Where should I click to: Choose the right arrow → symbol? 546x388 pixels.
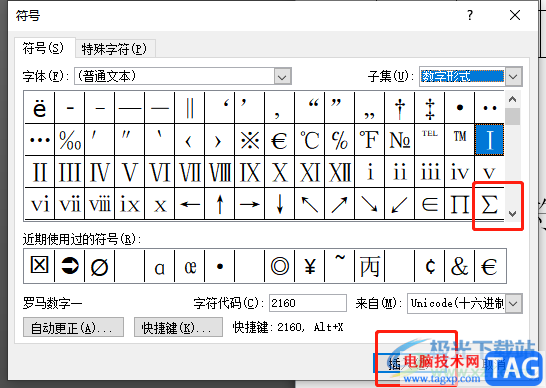coord(250,204)
